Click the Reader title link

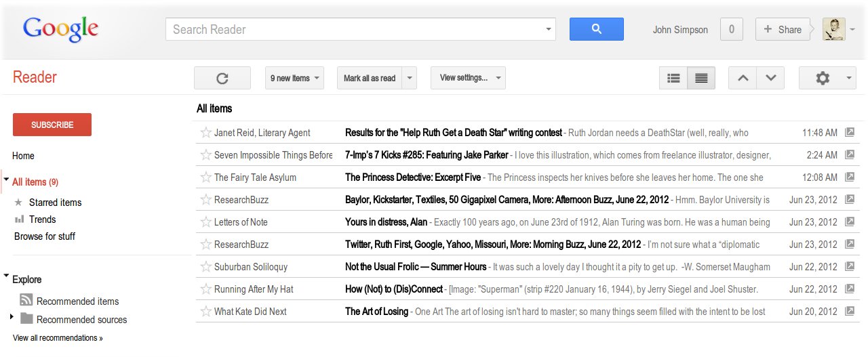tap(35, 77)
